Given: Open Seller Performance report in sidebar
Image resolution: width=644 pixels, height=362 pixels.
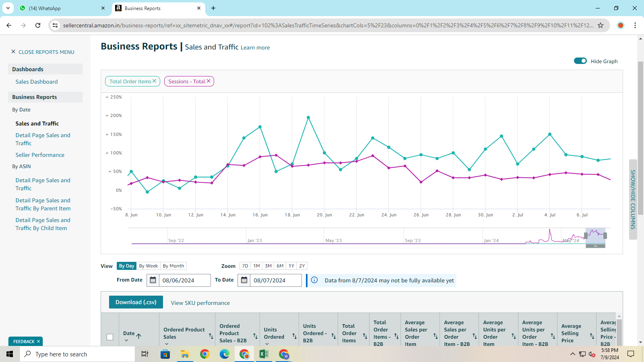Looking at the screenshot, I should point(40,155).
